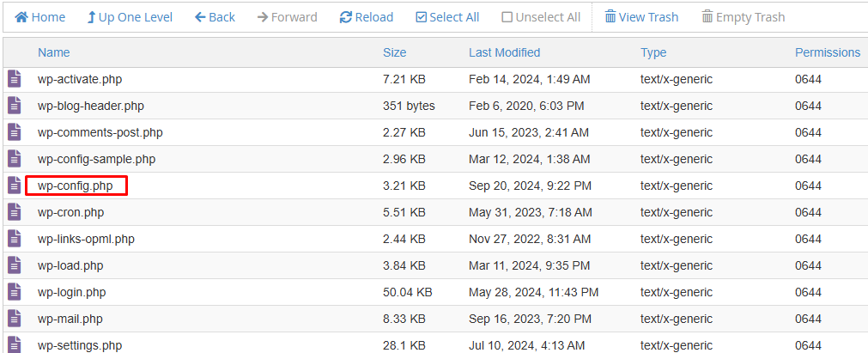Click the wp-login.php file icon
This screenshot has width=868, height=353.
[x=14, y=292]
